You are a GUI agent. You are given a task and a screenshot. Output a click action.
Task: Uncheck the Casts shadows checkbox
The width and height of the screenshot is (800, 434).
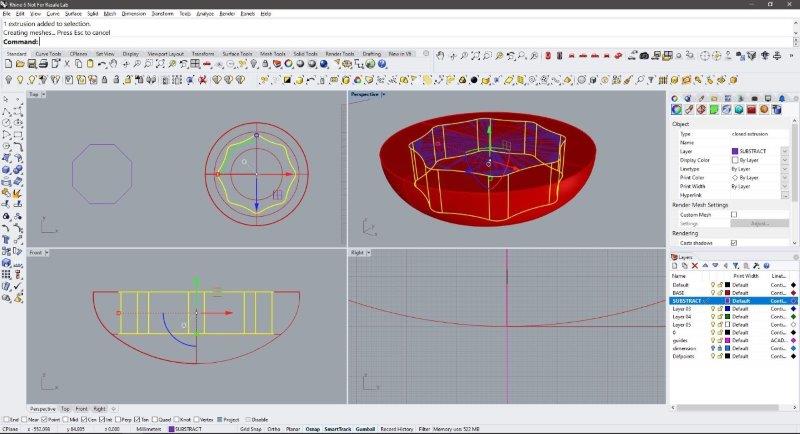pos(734,243)
